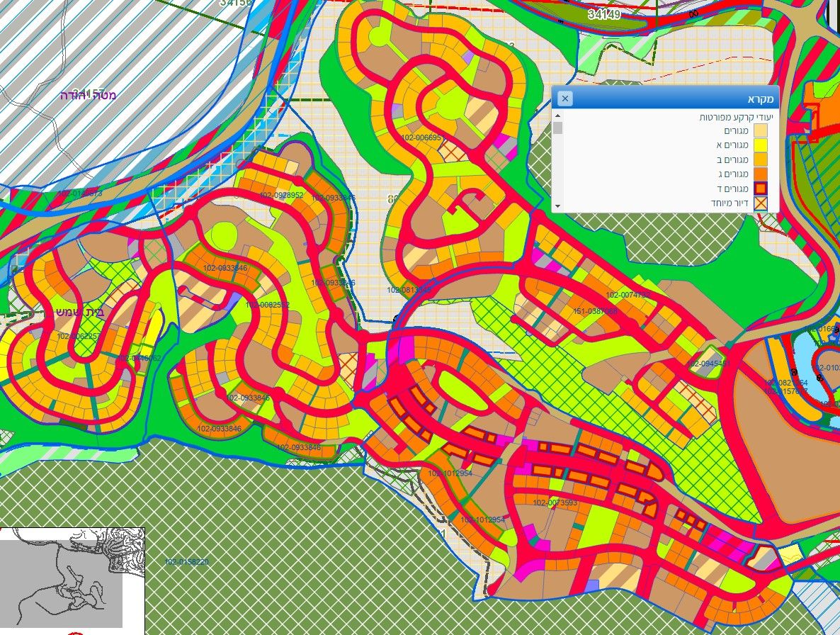
Task: Click plan label 102-0158220 on the map
Action: click(x=186, y=561)
